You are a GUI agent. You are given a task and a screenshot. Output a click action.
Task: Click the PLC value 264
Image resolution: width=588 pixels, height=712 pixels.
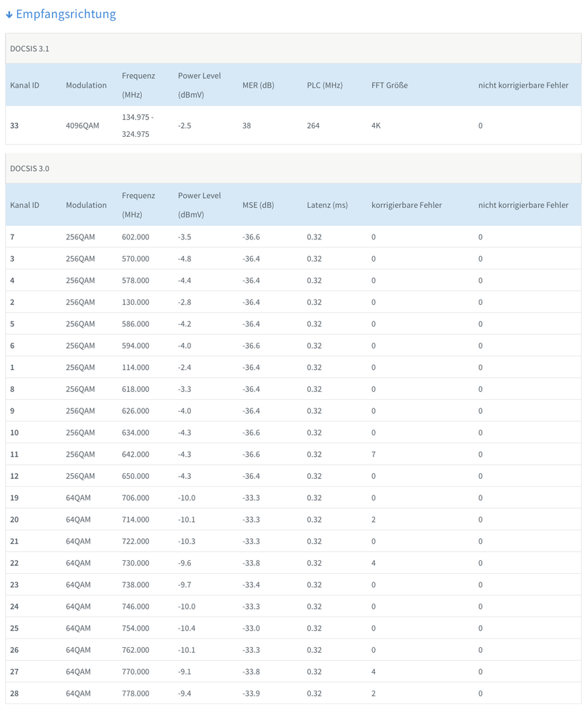(x=314, y=125)
